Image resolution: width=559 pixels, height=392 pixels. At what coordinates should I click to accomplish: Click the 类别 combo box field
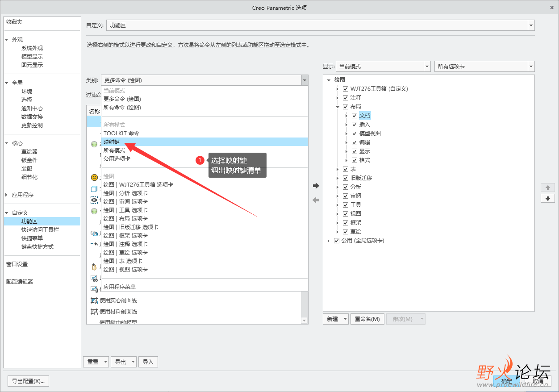(204, 80)
